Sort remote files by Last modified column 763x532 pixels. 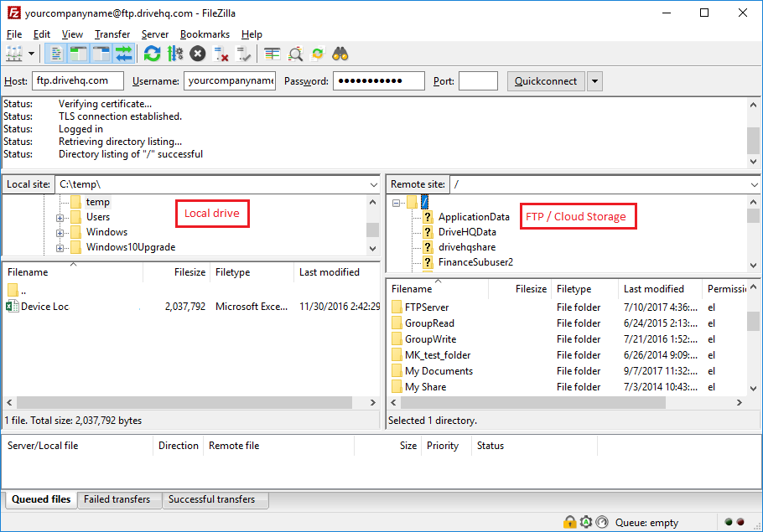coord(654,289)
